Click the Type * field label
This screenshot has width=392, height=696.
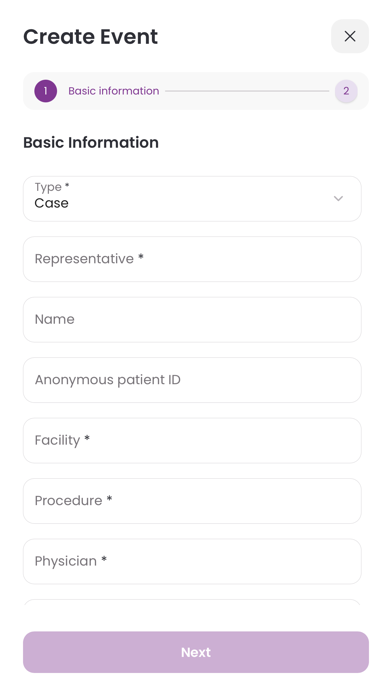(52, 187)
